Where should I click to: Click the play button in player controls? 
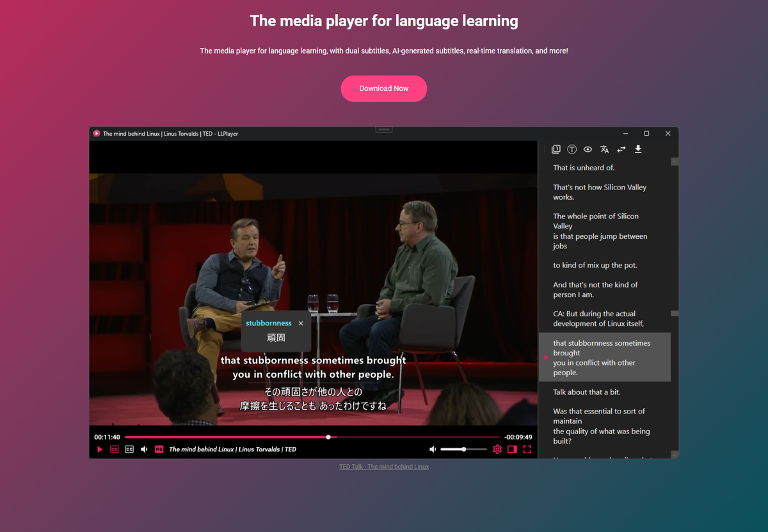click(100, 449)
